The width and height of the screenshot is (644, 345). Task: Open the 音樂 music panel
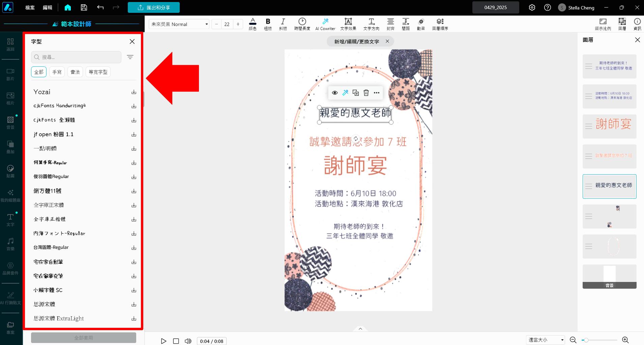(x=10, y=243)
